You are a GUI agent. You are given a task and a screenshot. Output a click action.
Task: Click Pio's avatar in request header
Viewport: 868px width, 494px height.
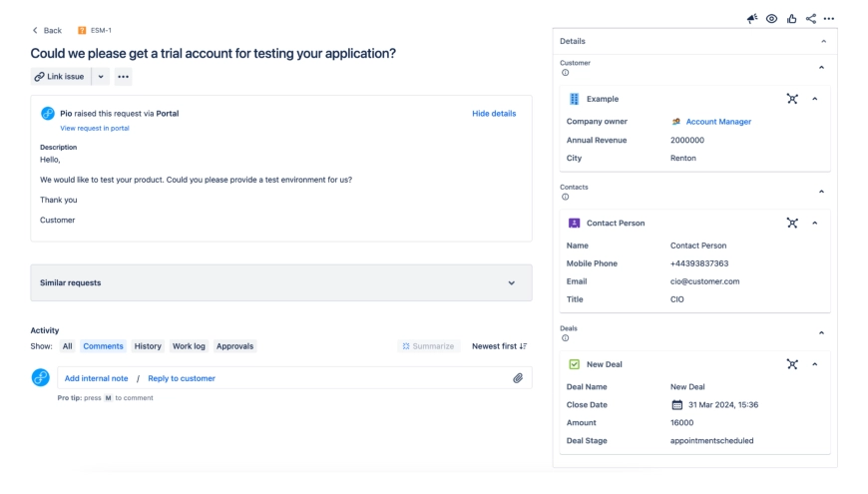48,114
